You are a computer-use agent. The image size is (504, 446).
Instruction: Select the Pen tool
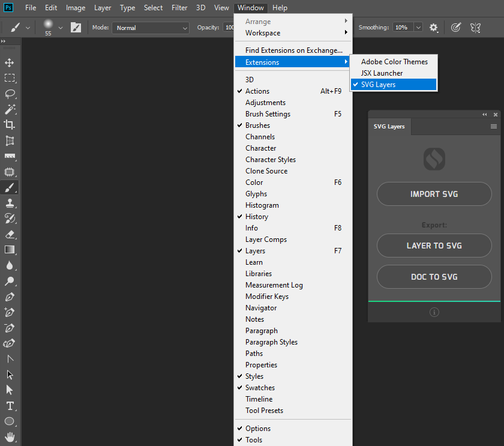(10, 297)
